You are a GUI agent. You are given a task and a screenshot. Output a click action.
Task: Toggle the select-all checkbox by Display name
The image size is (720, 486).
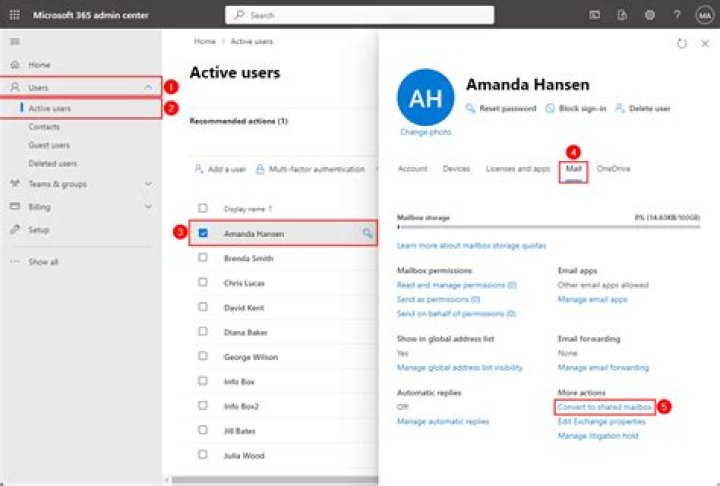(203, 208)
